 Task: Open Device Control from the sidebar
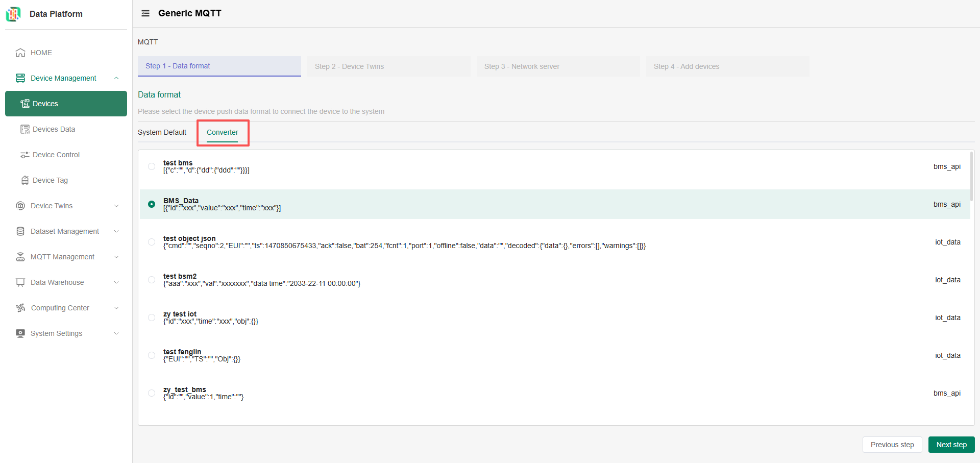click(24, 155)
